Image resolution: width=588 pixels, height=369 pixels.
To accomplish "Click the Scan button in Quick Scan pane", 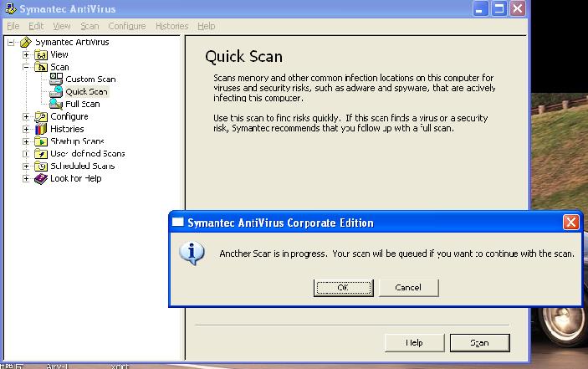I will tap(479, 343).
